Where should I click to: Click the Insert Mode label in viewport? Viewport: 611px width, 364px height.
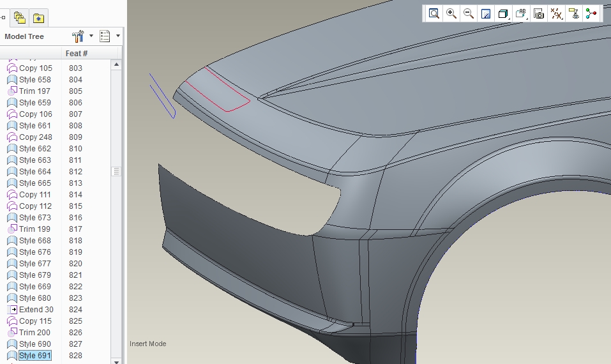coord(147,344)
